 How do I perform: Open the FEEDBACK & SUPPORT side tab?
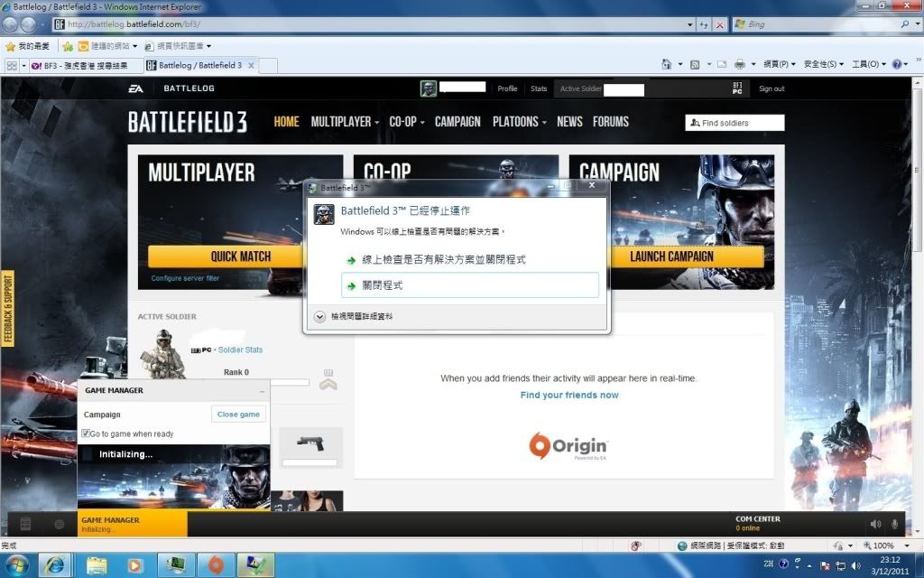coord(7,309)
